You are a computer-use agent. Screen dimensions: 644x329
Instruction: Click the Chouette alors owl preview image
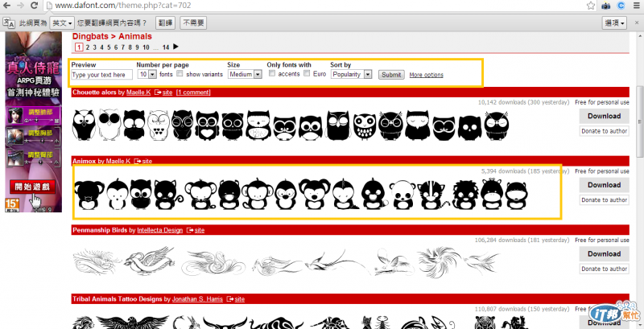point(291,125)
